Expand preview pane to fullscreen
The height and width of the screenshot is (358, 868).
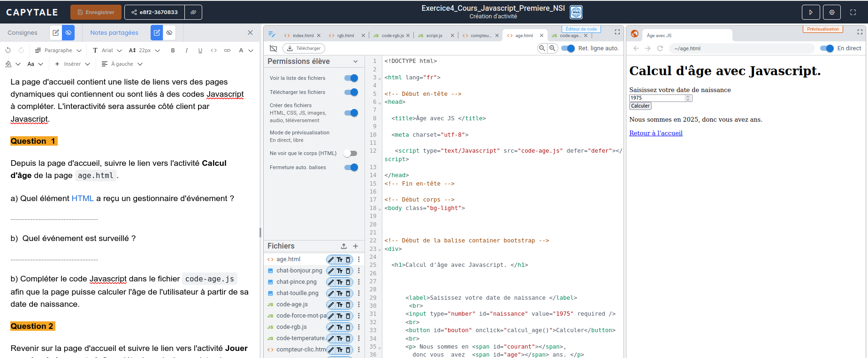click(860, 32)
